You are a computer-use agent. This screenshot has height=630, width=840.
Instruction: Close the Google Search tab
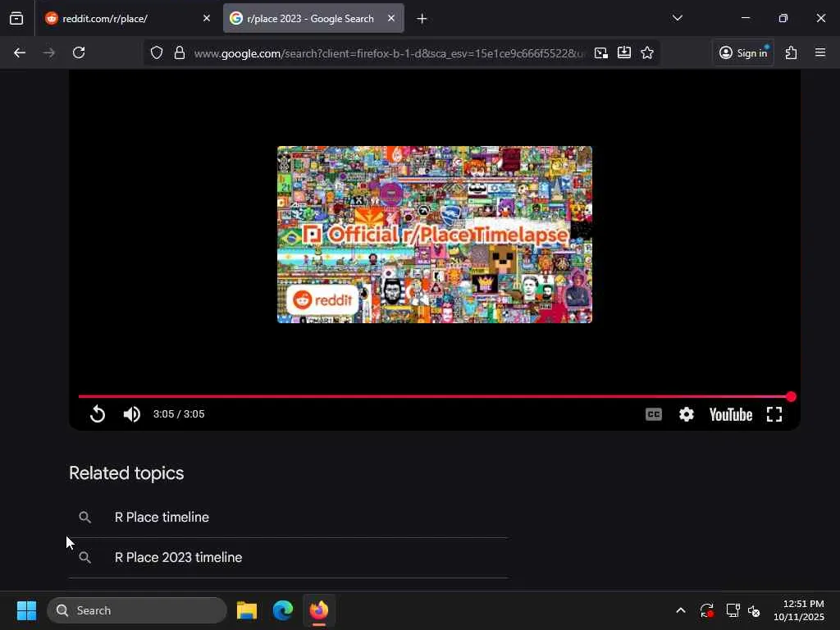(391, 18)
